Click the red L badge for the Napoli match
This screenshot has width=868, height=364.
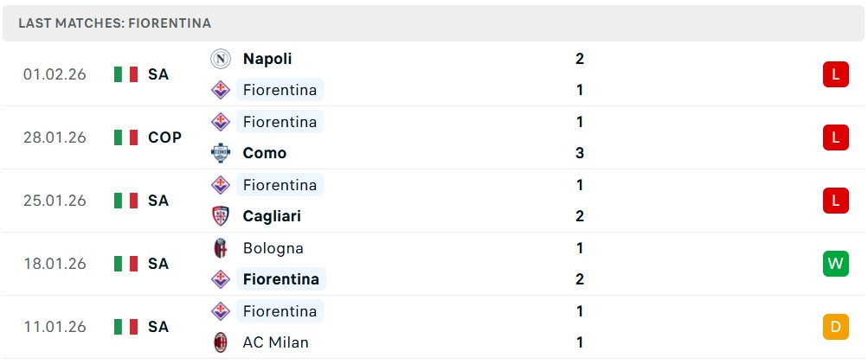835,74
